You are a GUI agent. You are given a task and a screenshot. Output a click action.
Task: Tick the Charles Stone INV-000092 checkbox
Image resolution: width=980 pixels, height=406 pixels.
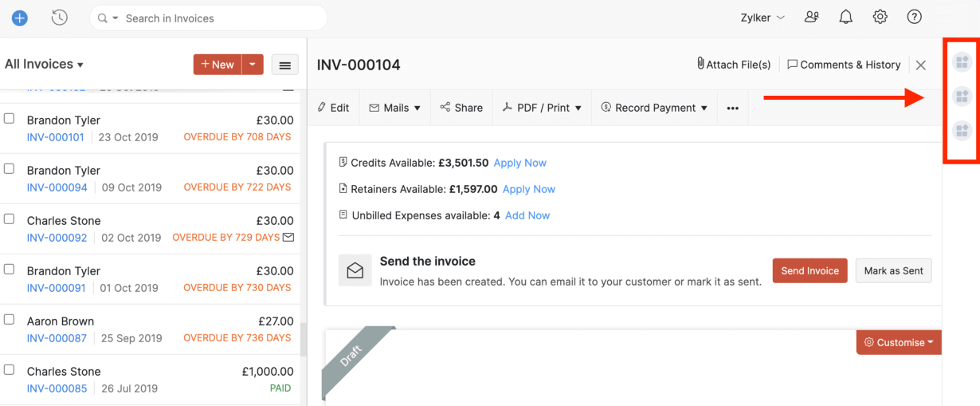pos(10,219)
